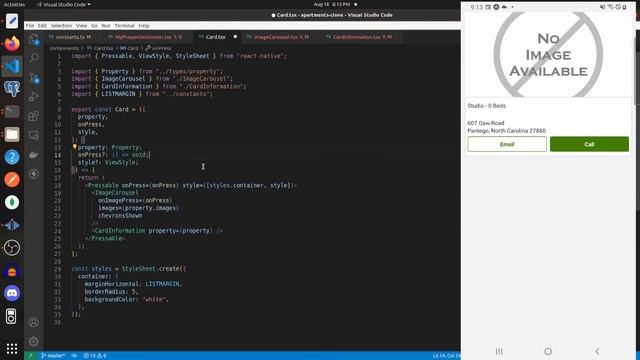Switch to Visual Studio Code in the dock

coord(12,66)
